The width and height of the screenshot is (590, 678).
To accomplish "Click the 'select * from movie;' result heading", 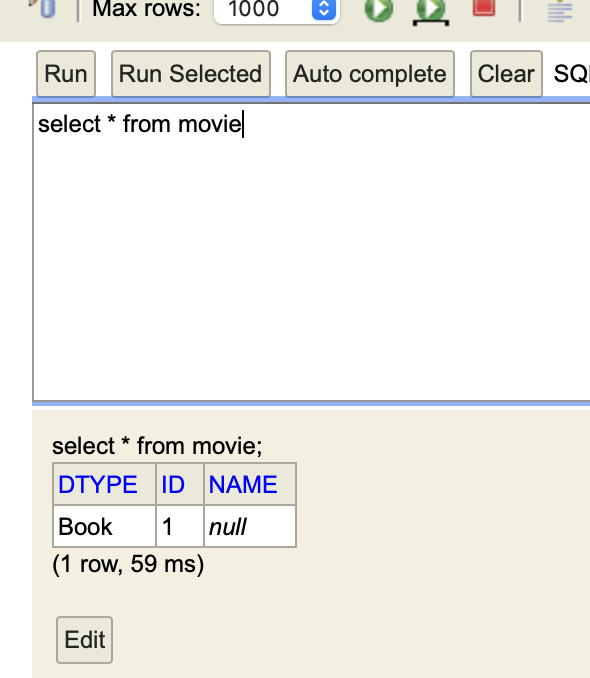I will [x=157, y=446].
